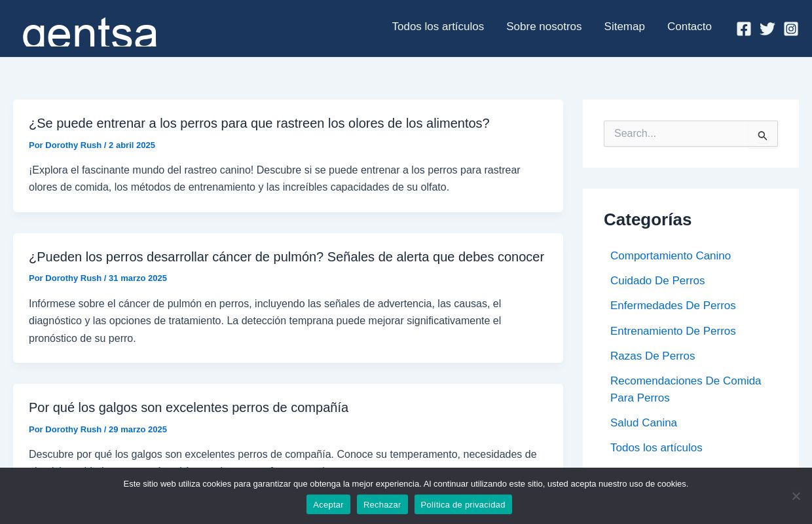This screenshot has width=812, height=524.
Task: Open the galgos perros de compañía article
Action: pyautogui.click(x=189, y=407)
